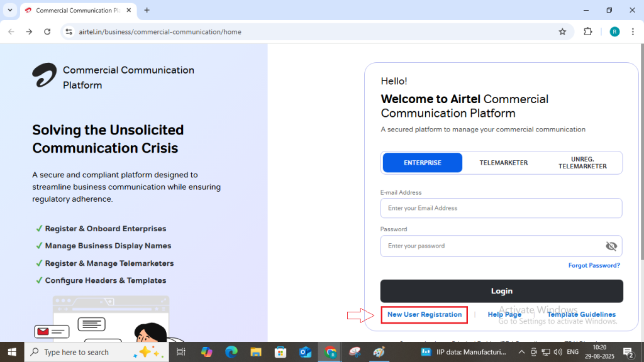Go forward in browser history
The height and width of the screenshot is (362, 644).
[x=29, y=31]
